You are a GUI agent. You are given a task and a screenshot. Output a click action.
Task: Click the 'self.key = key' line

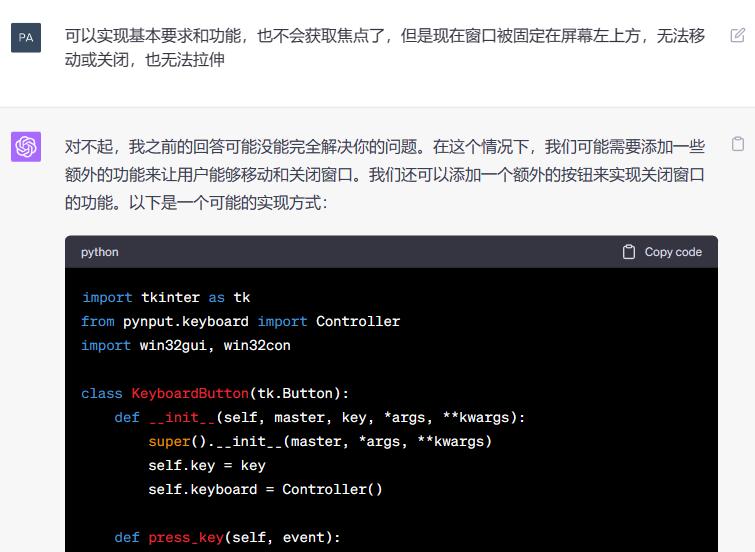coord(207,465)
